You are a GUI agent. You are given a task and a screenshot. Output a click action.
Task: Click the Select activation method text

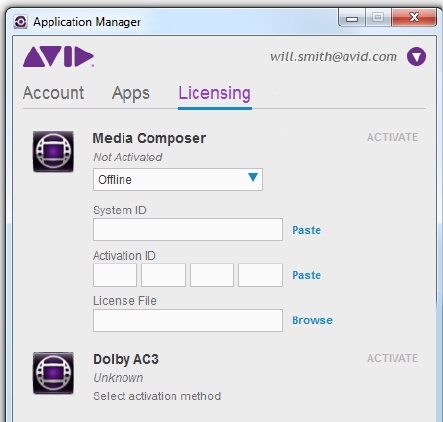point(157,396)
